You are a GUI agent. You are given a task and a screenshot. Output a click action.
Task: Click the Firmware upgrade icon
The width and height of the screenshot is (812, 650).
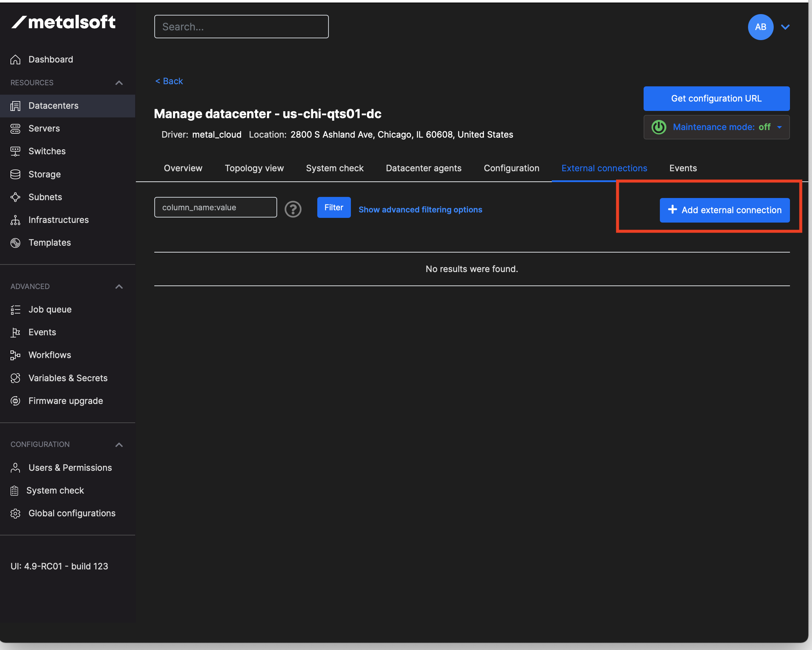point(15,401)
